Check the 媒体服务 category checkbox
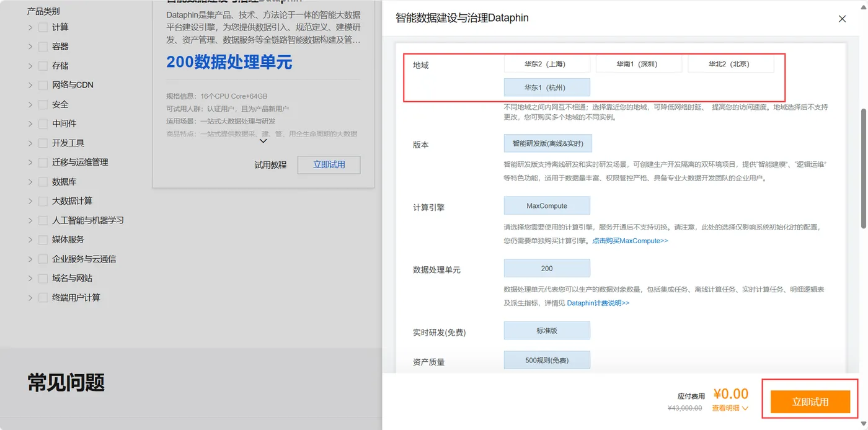The image size is (868, 430). pos(43,240)
